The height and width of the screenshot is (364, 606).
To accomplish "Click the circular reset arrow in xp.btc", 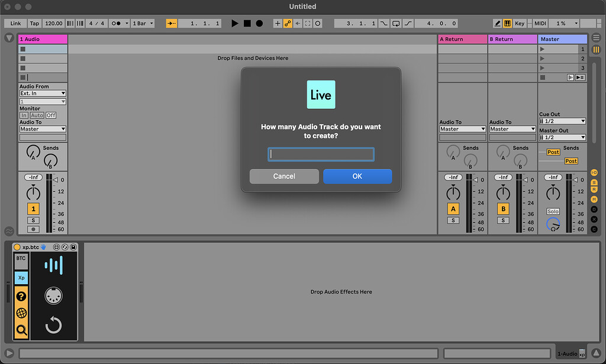I will [x=54, y=325].
